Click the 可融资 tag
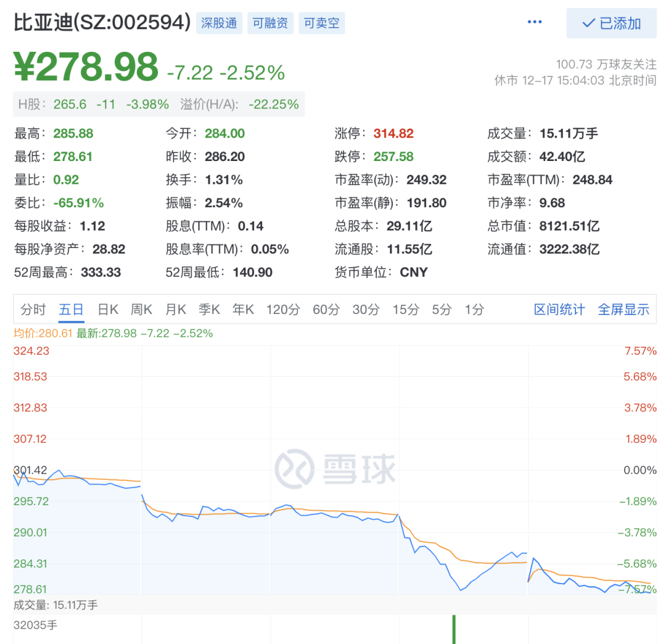The image size is (666, 644). pyautogui.click(x=271, y=23)
